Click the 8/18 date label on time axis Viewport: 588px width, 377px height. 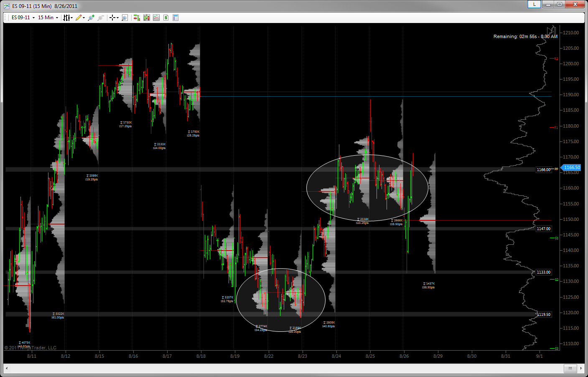[201, 356]
